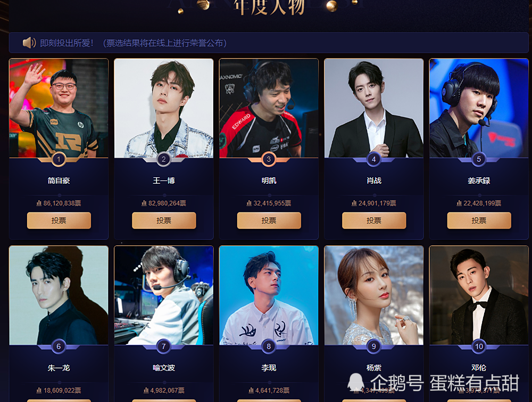The height and width of the screenshot is (402, 532).
Task: Vote for 肖战 with 投票 button
Action: click(374, 220)
